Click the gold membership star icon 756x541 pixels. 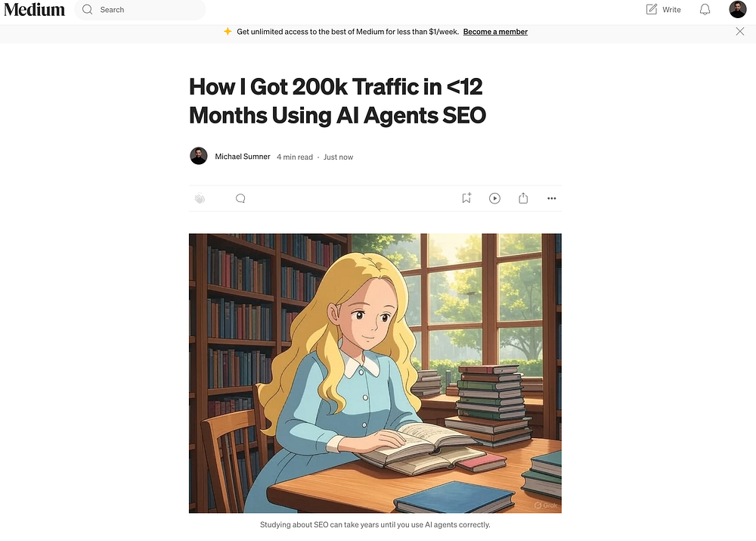[x=228, y=31]
